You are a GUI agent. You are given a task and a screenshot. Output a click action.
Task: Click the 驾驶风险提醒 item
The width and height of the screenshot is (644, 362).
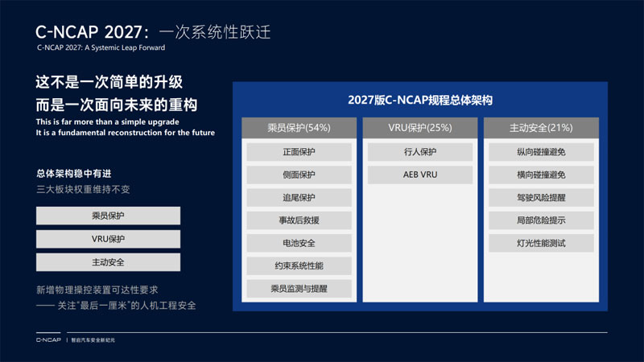[x=541, y=197]
